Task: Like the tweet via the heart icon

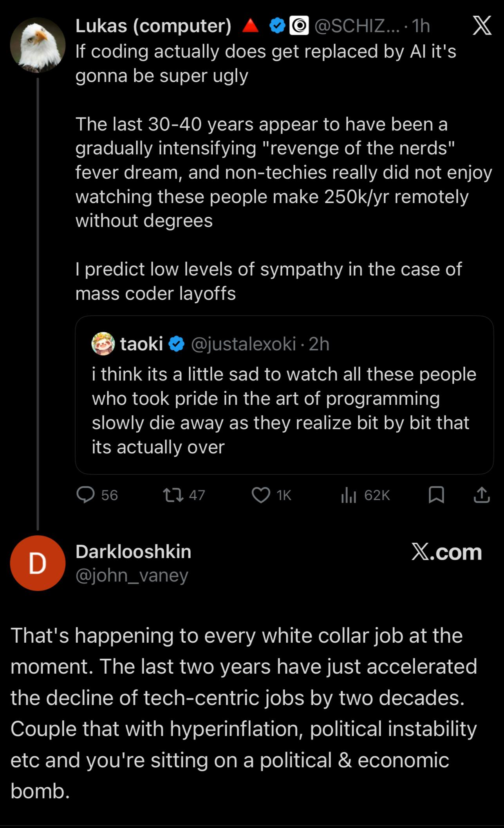Action: [x=261, y=495]
